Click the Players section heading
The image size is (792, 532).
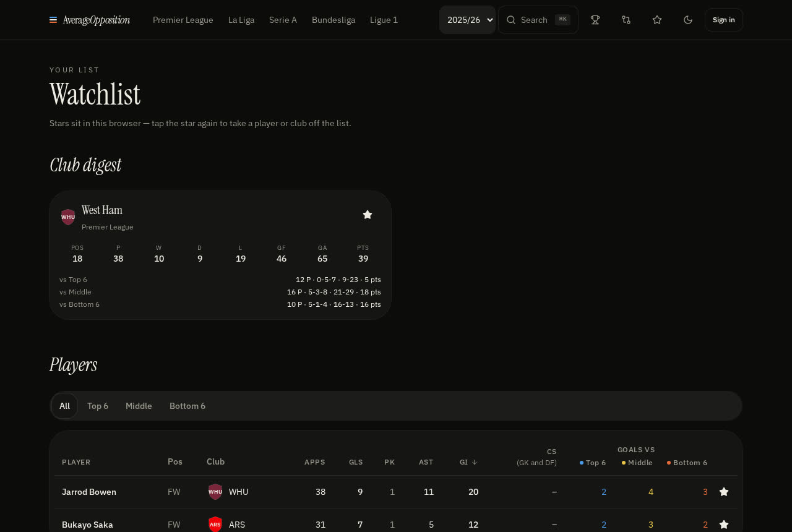coord(74,365)
